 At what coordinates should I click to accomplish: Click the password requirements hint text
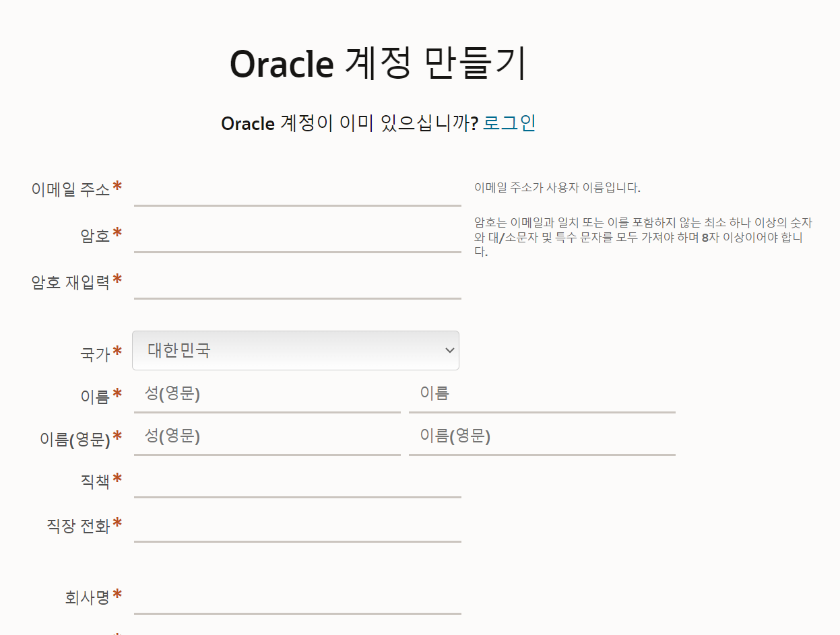click(x=643, y=237)
